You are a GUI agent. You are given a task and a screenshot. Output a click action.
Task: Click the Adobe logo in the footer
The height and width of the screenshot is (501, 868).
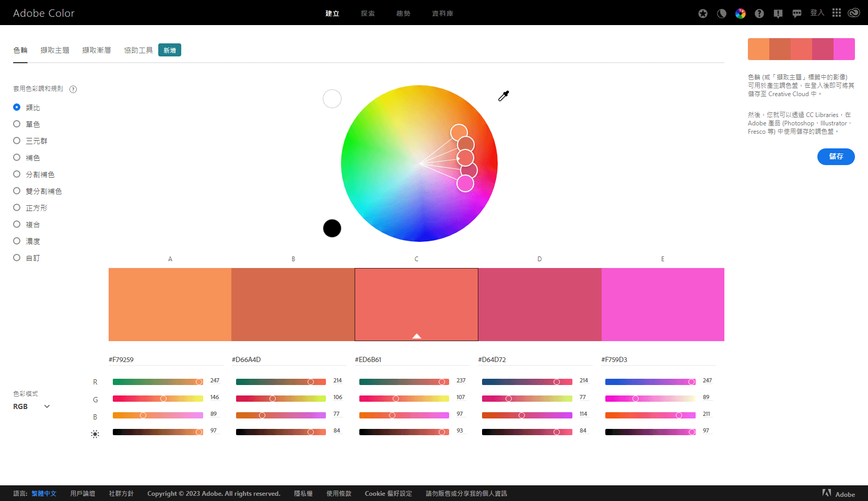[x=839, y=494]
